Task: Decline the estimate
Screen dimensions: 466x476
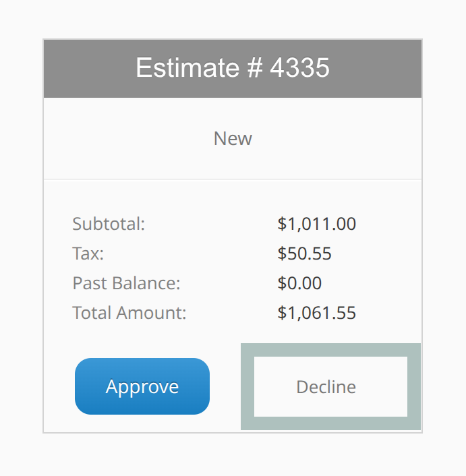Action: coord(326,387)
